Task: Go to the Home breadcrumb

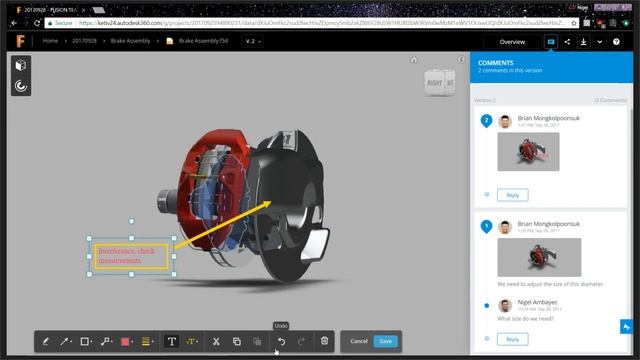Action: (50, 41)
